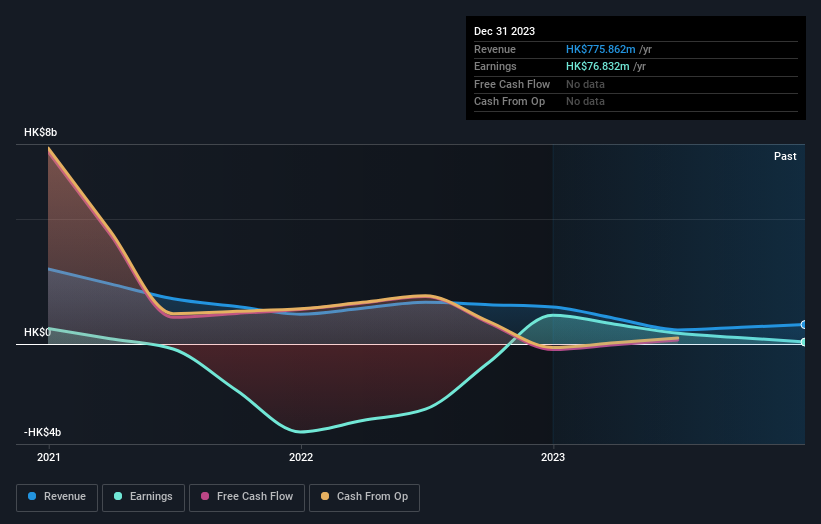Screen dimensions: 821x524
Task: Click the Earnings label in tooltip
Action: [x=495, y=66]
